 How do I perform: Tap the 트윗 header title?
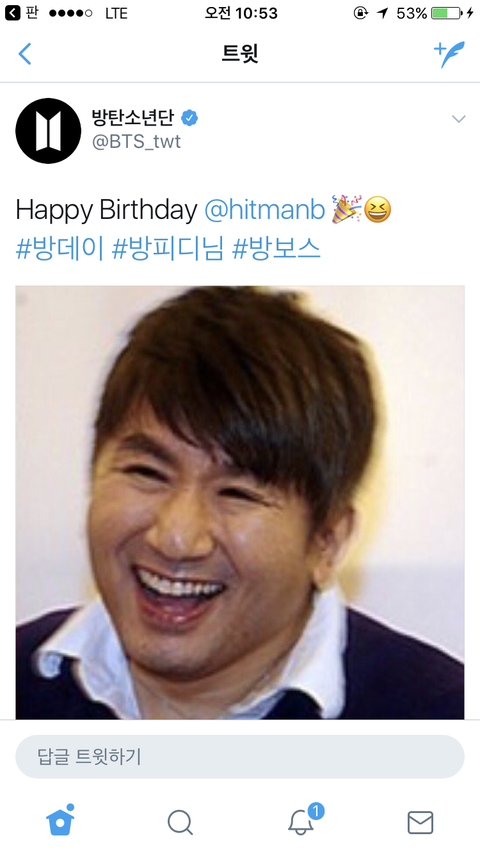tap(240, 54)
